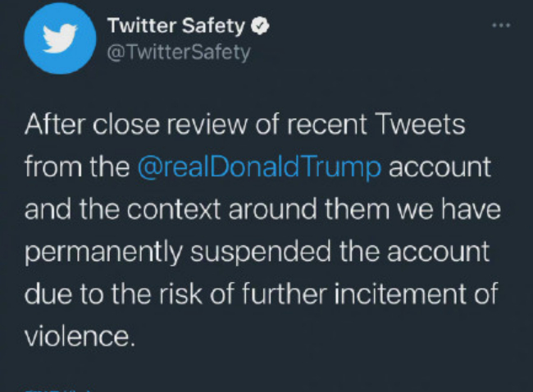This screenshot has height=392, width=533.
Task: Open the three-dot more options menu
Action: pyautogui.click(x=500, y=25)
